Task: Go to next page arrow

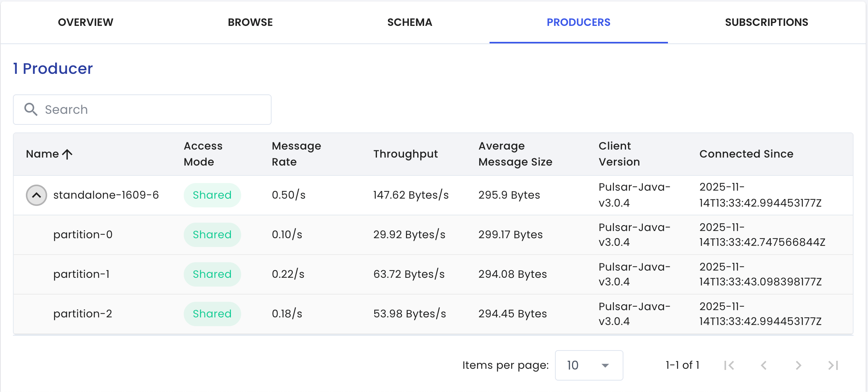Action: click(798, 365)
